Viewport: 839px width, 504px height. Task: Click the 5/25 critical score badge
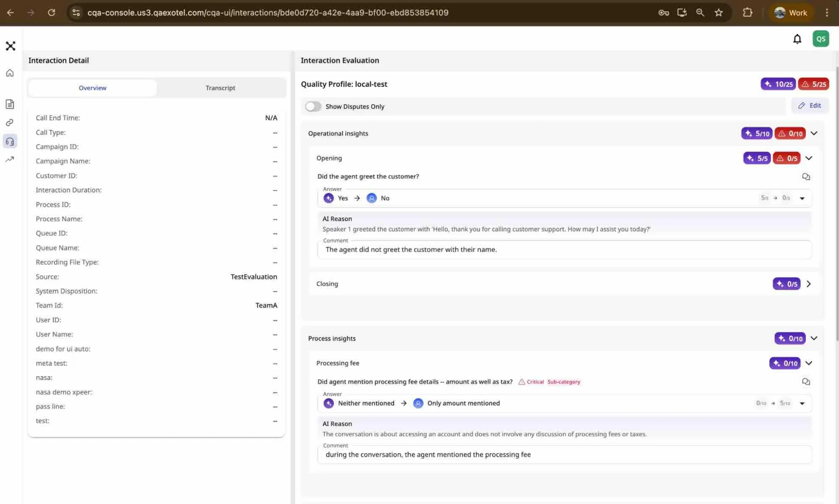pos(813,84)
